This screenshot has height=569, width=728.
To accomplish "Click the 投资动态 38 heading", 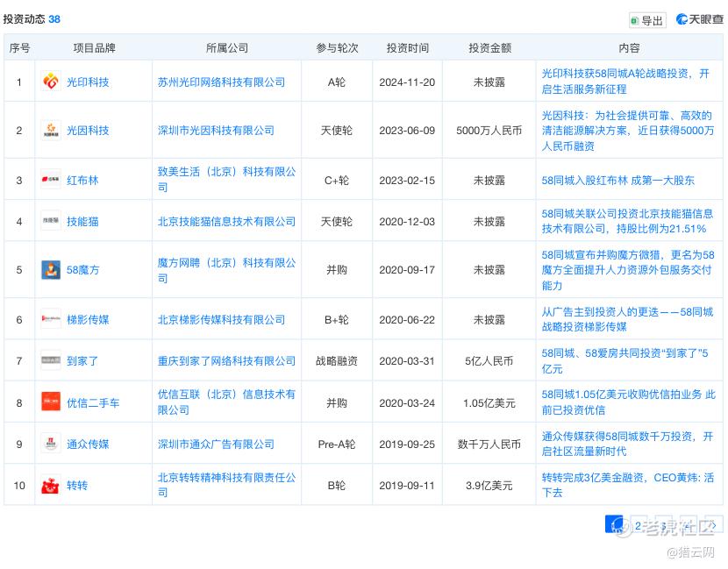I will coord(32,19).
